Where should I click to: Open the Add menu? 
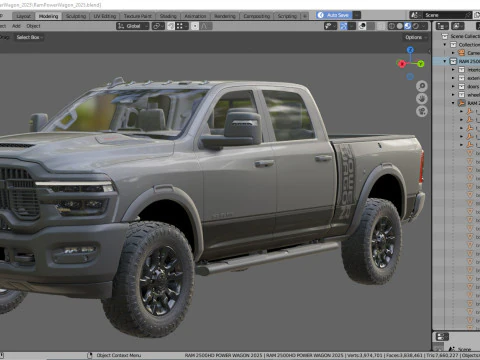(16, 26)
